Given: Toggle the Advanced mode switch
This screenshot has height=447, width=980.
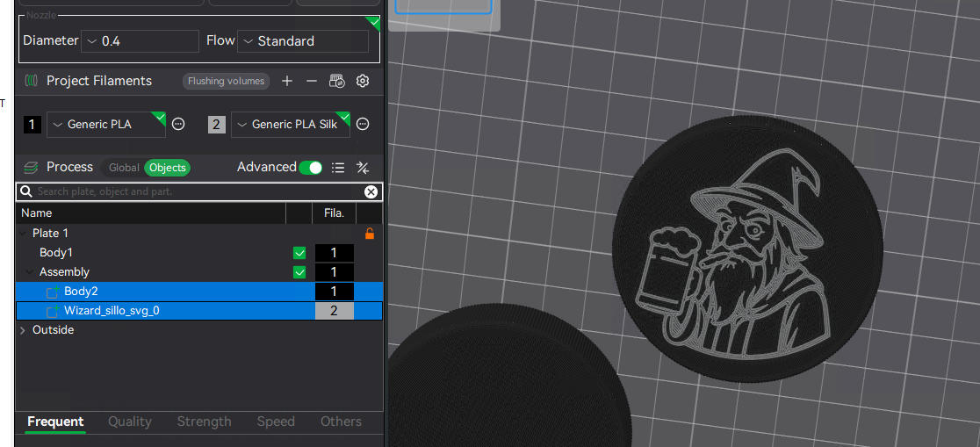Looking at the screenshot, I should click(310, 168).
